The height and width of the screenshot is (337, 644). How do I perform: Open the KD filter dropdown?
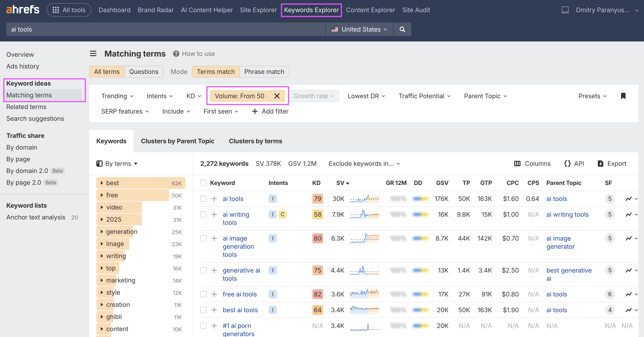(x=194, y=96)
